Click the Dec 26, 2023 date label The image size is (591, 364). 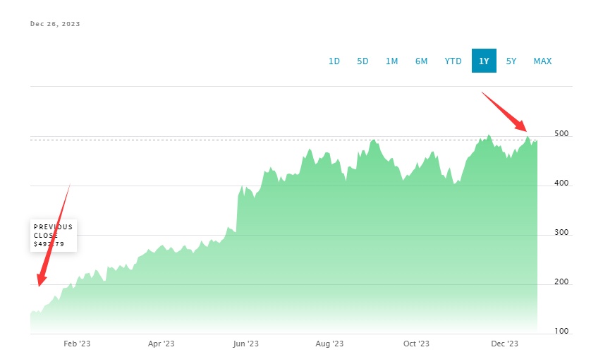55,24
